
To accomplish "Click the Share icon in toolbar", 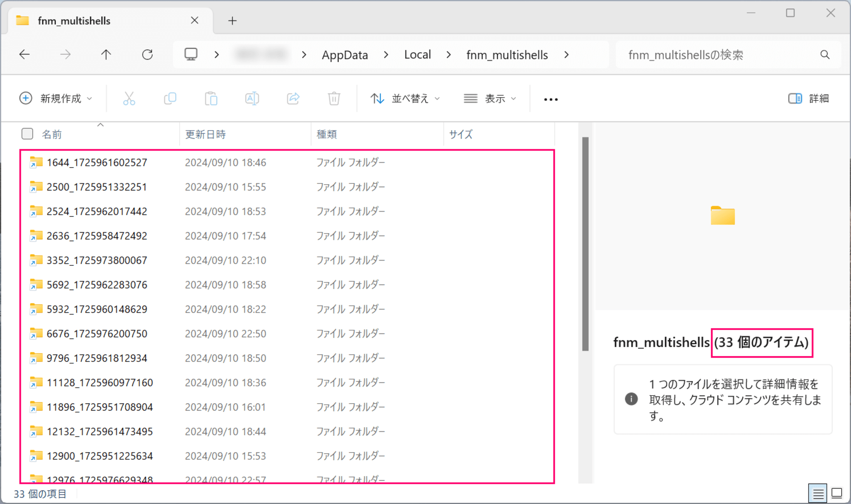I will 293,99.
